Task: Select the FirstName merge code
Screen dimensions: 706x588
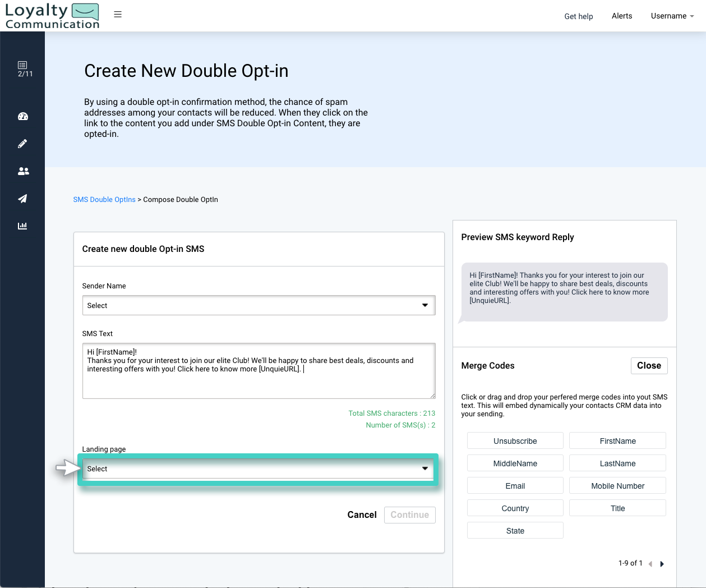Action: click(x=617, y=440)
